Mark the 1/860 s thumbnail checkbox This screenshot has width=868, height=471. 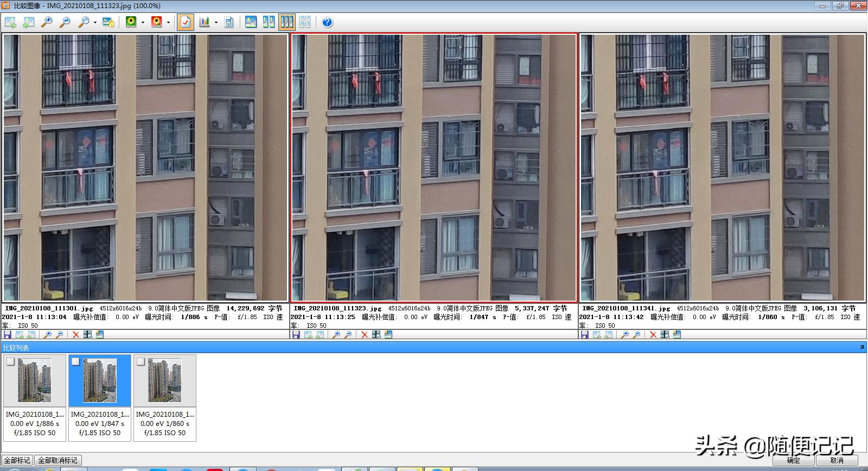[x=141, y=361]
